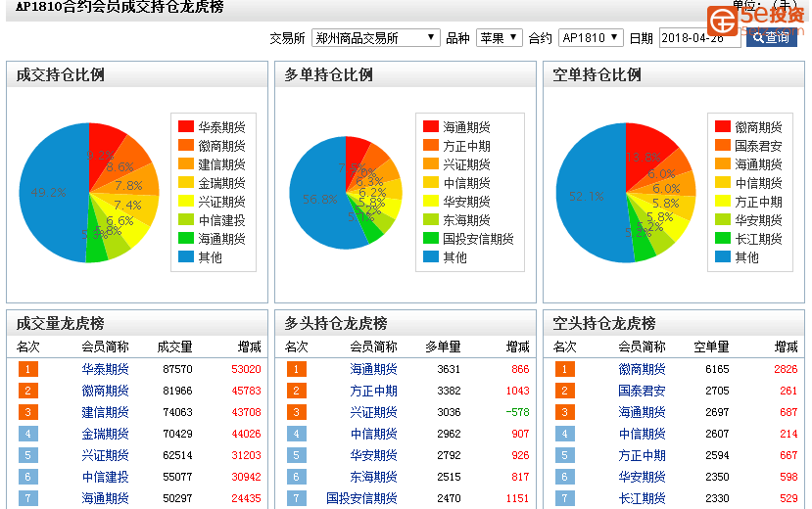This screenshot has width=812, height=509.
Task: Click the 成交量 column header
Action: click(174, 347)
